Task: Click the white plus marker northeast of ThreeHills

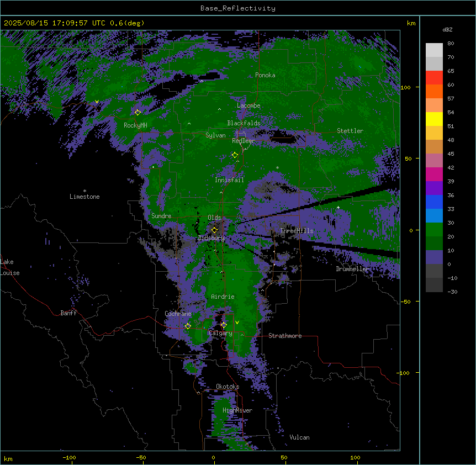Action: (338, 207)
